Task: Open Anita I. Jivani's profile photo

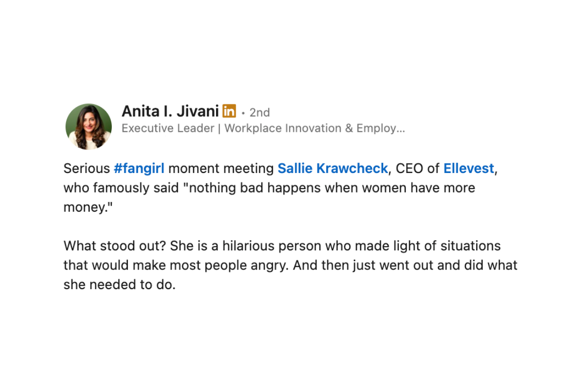Action: click(89, 126)
